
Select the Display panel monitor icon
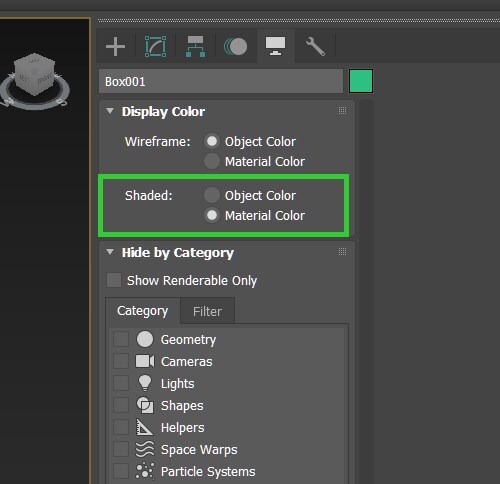pyautogui.click(x=275, y=46)
